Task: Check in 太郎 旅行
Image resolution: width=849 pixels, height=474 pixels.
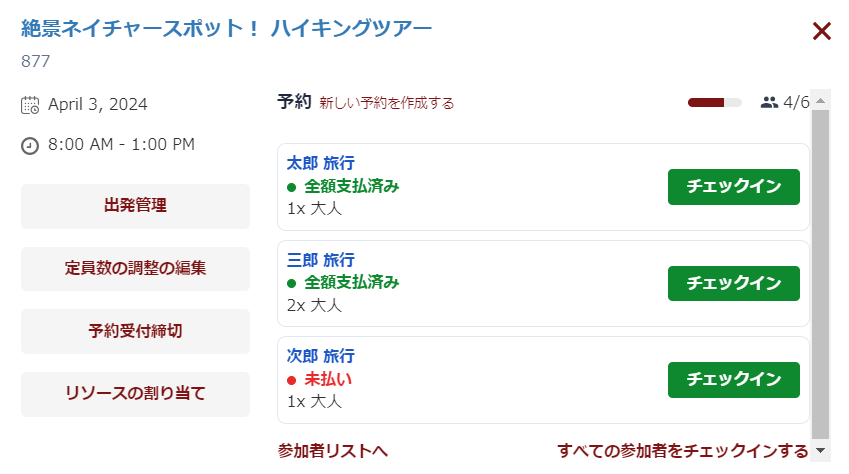Action: pyautogui.click(x=733, y=187)
